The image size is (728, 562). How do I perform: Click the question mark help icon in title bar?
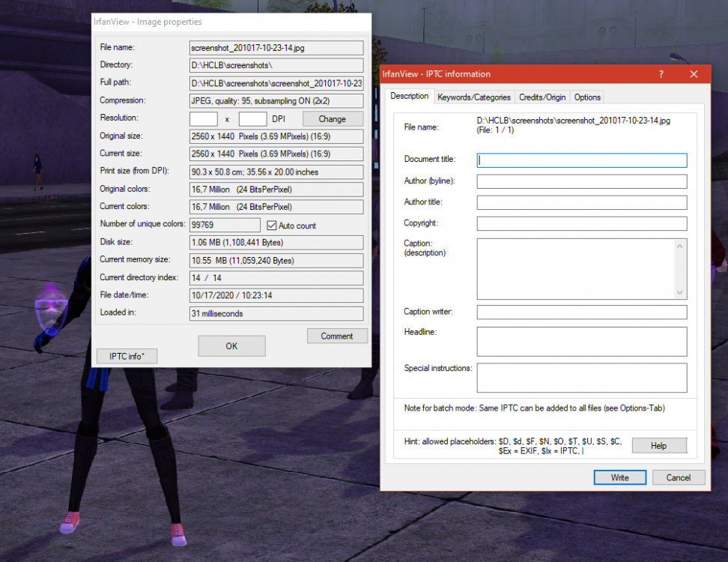click(x=661, y=74)
